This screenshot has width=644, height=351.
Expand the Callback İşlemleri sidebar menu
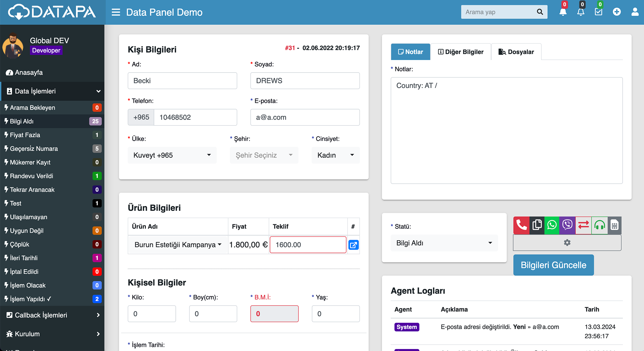click(52, 315)
